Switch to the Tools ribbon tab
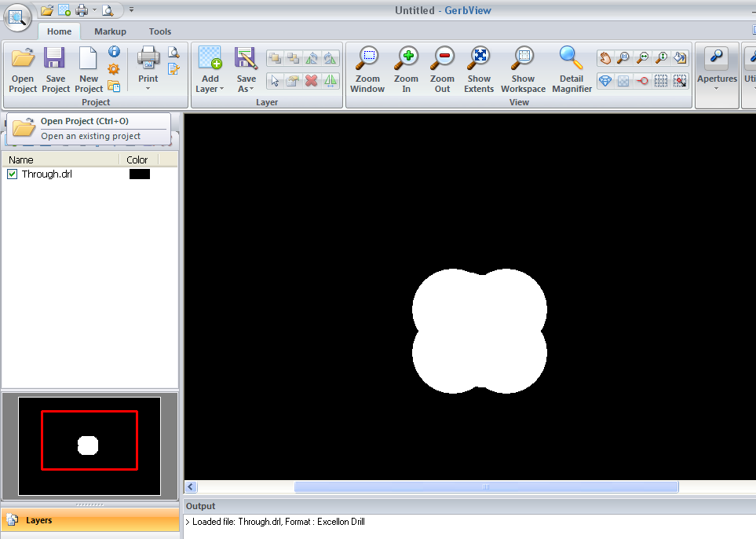Image resolution: width=756 pixels, height=539 pixels. [159, 31]
